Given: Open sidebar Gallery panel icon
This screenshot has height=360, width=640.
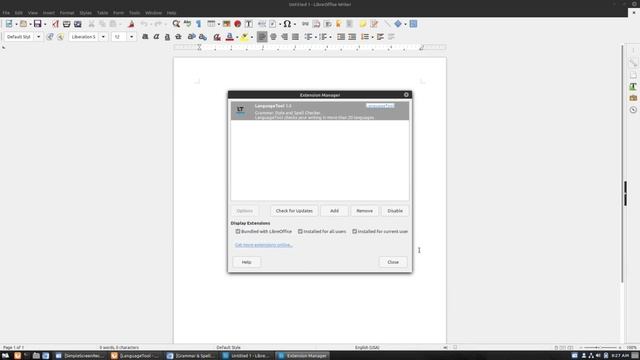Looking at the screenshot, I should point(633,98).
